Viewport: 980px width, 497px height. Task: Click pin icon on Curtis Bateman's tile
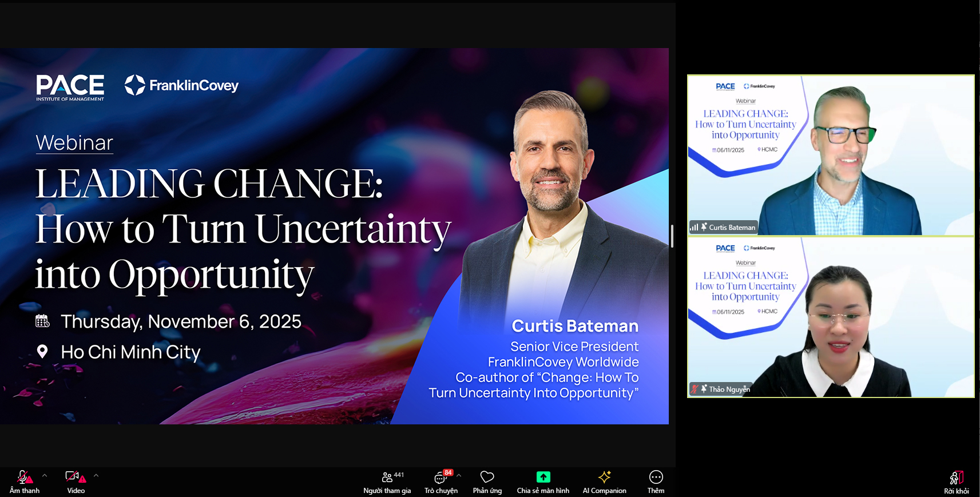pyautogui.click(x=704, y=226)
